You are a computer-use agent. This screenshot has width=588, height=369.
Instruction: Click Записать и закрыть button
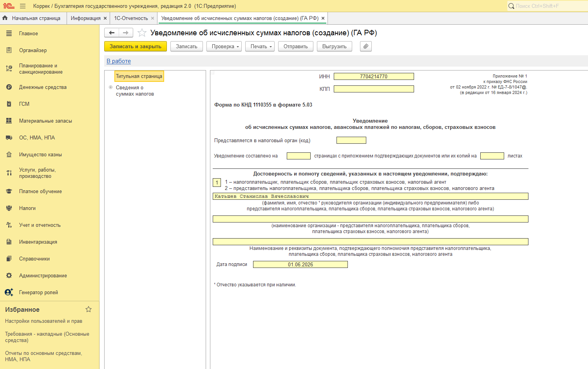(136, 46)
